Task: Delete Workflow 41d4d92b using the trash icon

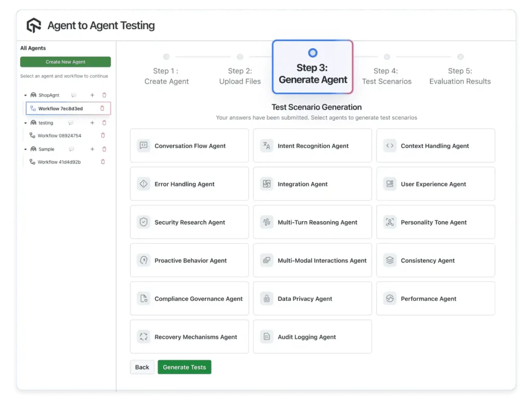Action: [x=103, y=162]
